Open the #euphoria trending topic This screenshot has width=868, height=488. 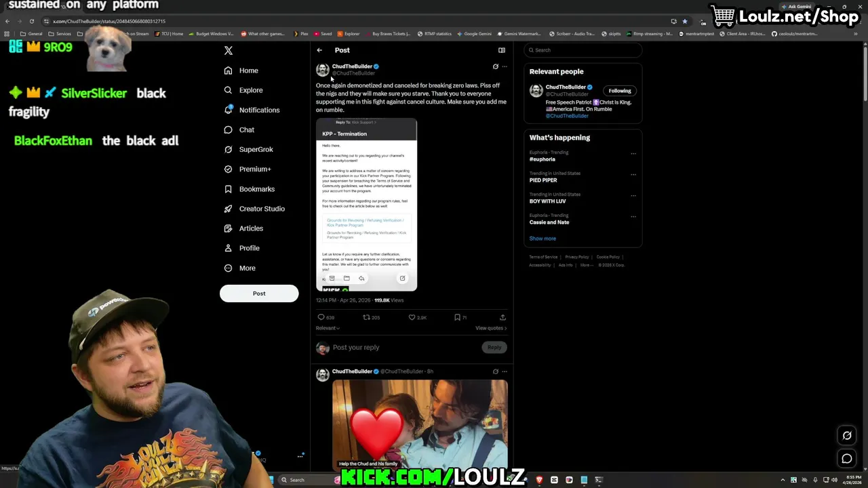[542, 159]
